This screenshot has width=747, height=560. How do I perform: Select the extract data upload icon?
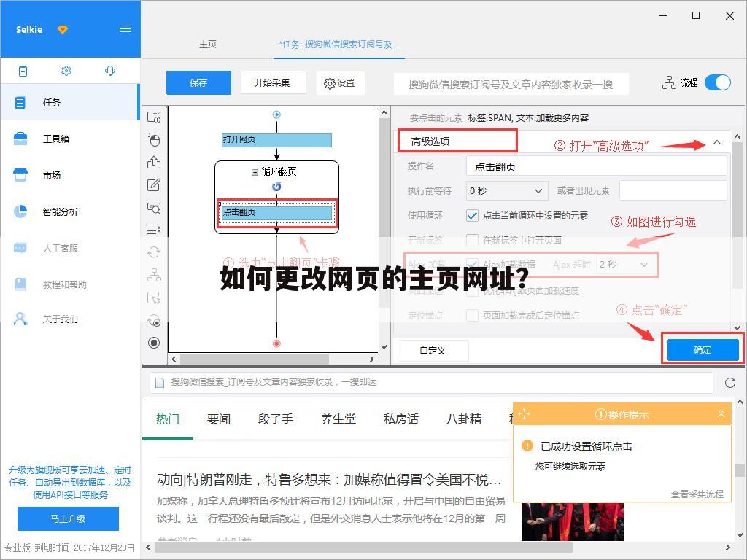[x=154, y=163]
